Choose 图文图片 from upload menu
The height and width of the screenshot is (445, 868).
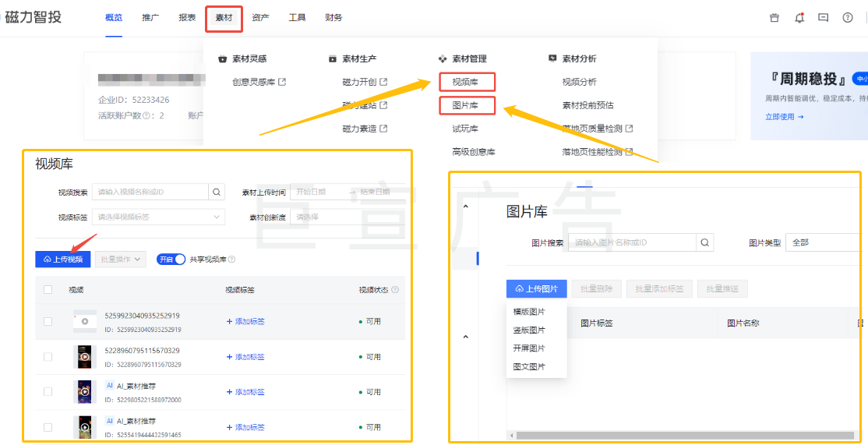click(529, 366)
